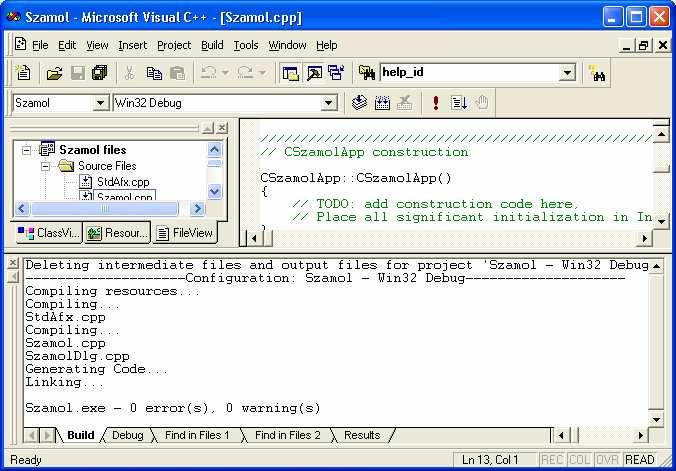Click the Copy icon
This screenshot has height=471, width=676.
tap(154, 73)
